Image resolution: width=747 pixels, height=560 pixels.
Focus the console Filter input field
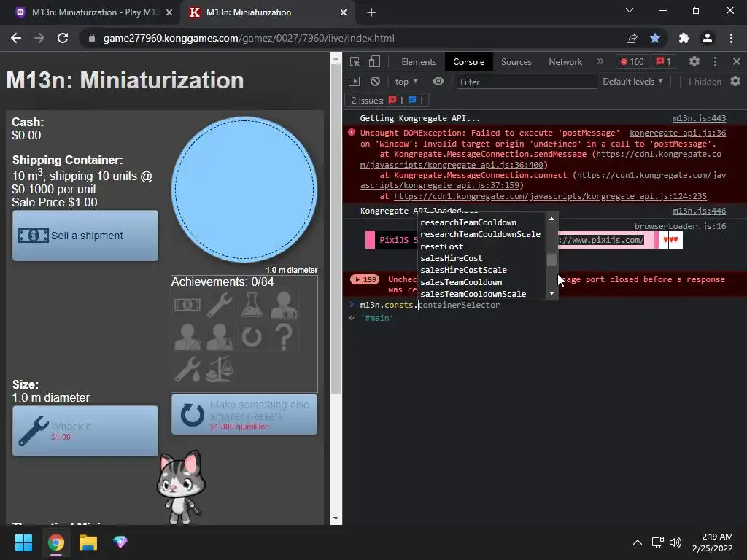(x=527, y=82)
